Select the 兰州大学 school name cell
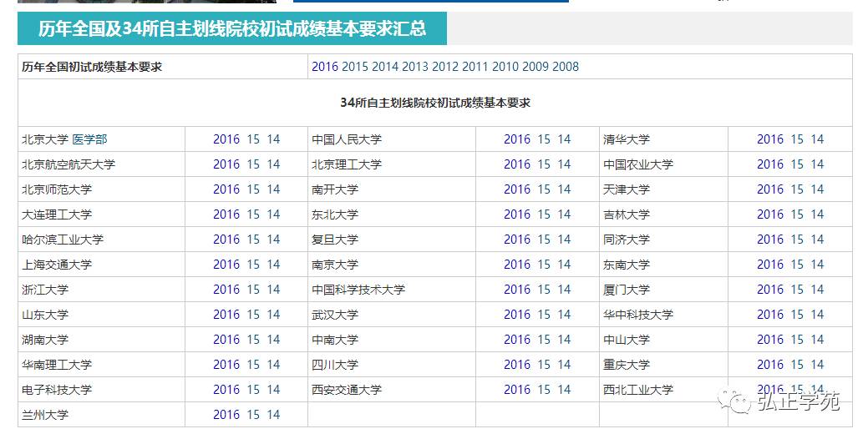This screenshot has height=439, width=868. coord(101,415)
